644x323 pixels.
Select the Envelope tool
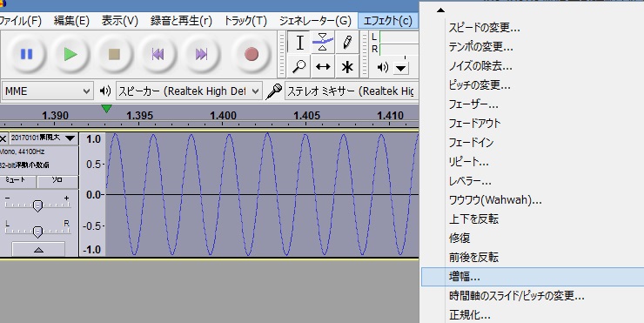323,43
